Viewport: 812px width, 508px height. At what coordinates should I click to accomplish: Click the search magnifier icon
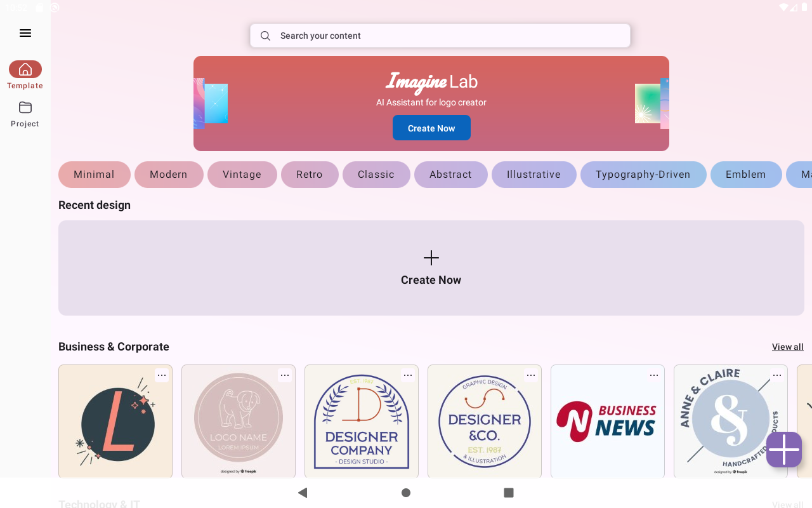tap(265, 36)
